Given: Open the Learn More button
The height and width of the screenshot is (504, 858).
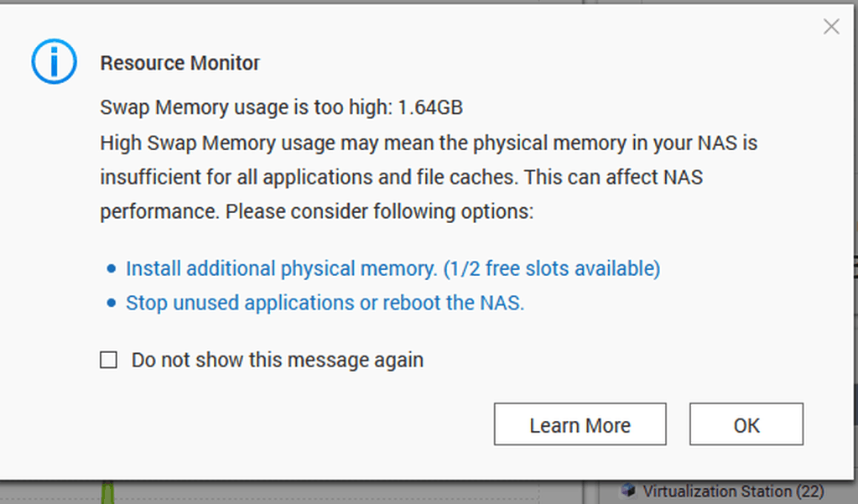Looking at the screenshot, I should (580, 424).
